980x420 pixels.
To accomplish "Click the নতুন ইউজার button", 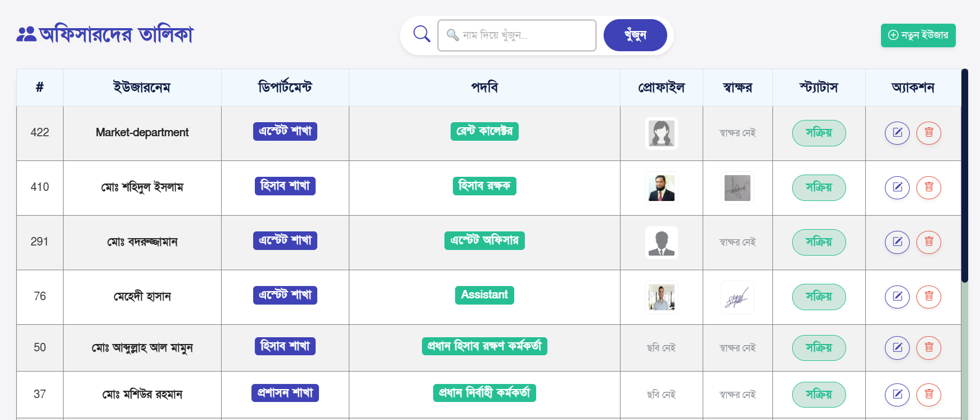I will (918, 35).
